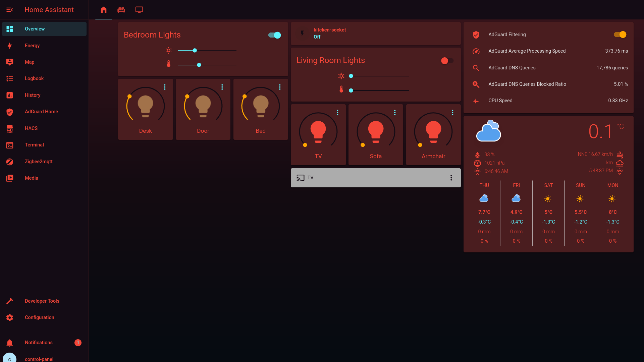Toggle the Bedroom Lights switch off
This screenshot has height=362, width=644.
[x=274, y=35]
